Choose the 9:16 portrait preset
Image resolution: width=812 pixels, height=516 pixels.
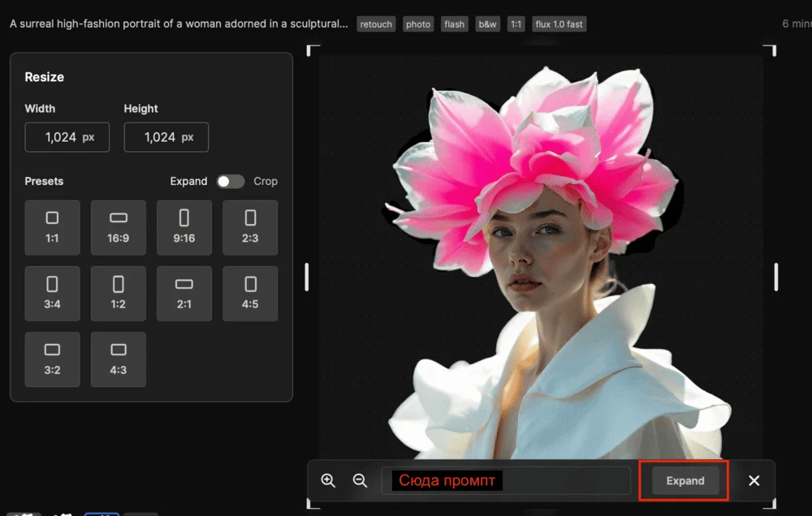pos(184,227)
